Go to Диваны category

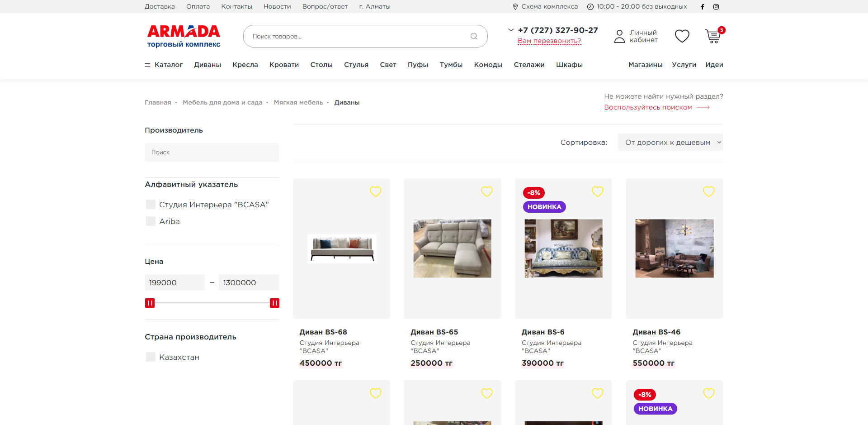208,65
